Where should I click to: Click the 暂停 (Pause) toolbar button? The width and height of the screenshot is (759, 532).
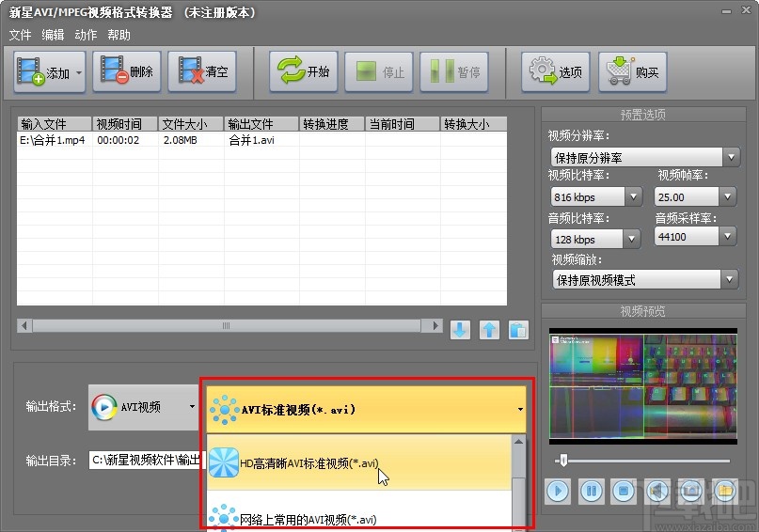tap(454, 72)
